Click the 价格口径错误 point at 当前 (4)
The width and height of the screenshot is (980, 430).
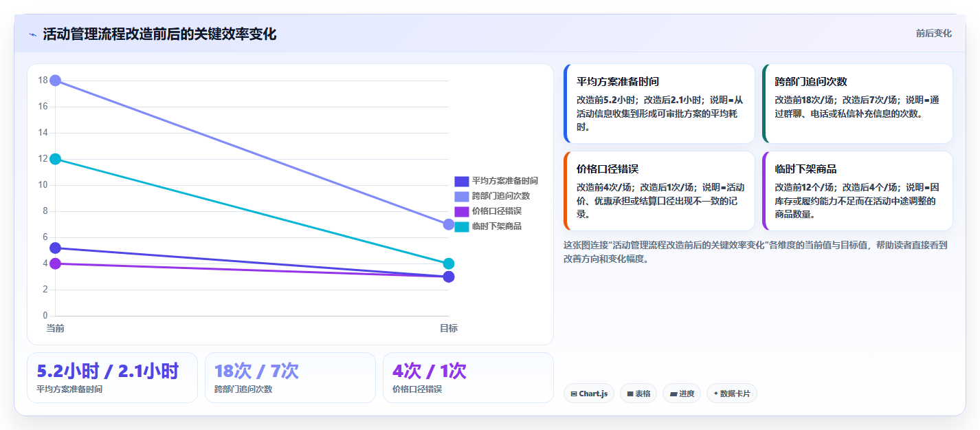tap(56, 264)
